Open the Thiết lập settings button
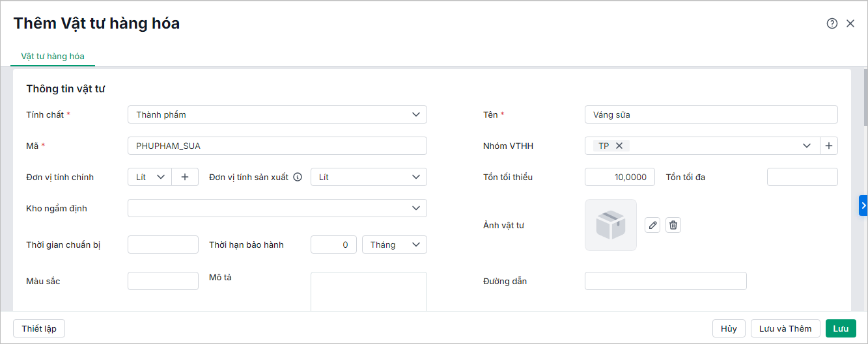The image size is (868, 344). (39, 328)
